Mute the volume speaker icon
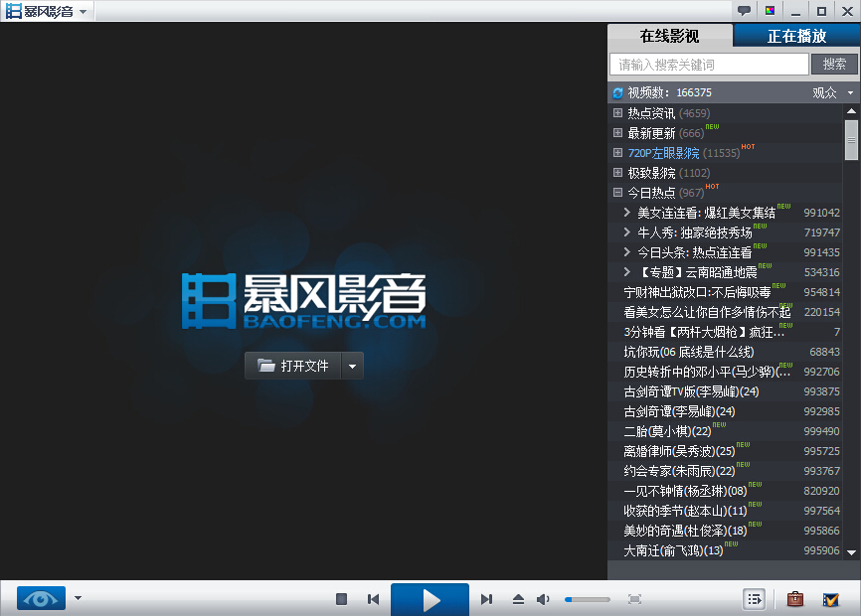861x616 pixels. coord(543,599)
